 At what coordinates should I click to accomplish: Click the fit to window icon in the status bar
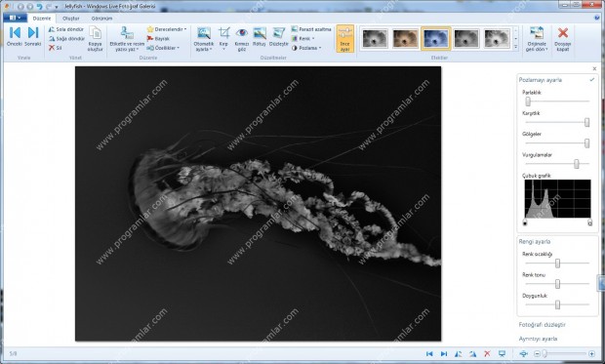[x=524, y=353]
